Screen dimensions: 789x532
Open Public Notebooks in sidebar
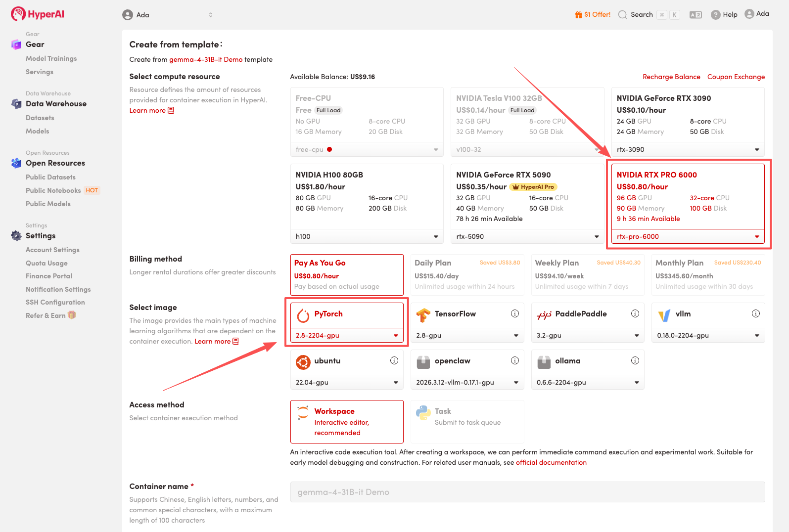tap(53, 190)
